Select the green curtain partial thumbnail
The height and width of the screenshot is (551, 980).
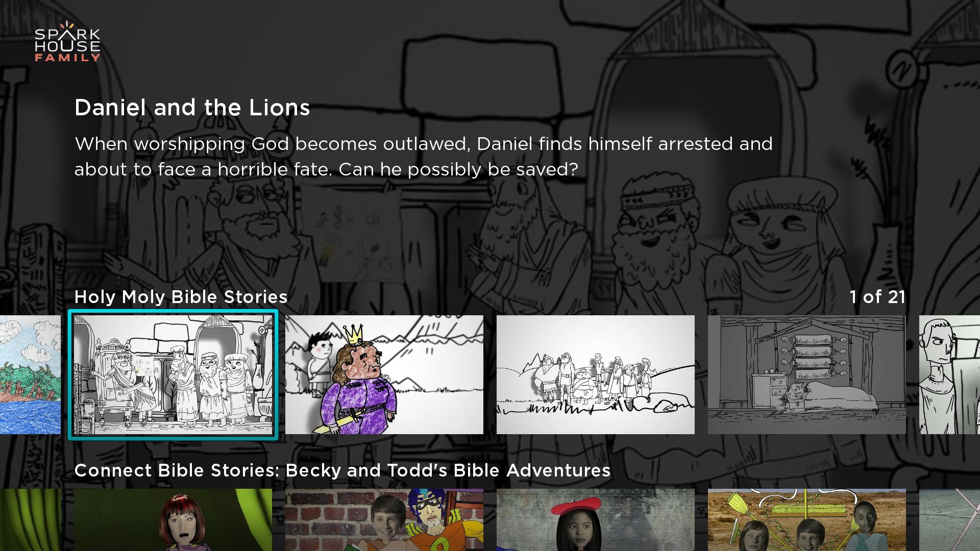click(30, 520)
